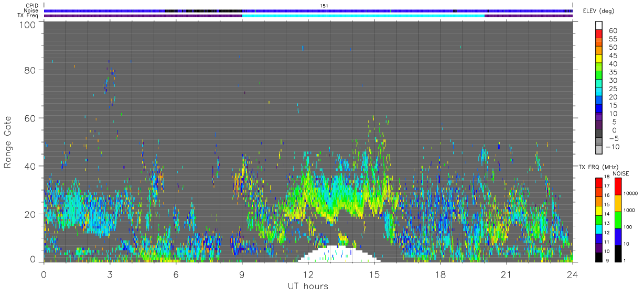This screenshot has width=644, height=297.
Task: Click the yellow segment of the ELEV colorbar
Action: (599, 58)
